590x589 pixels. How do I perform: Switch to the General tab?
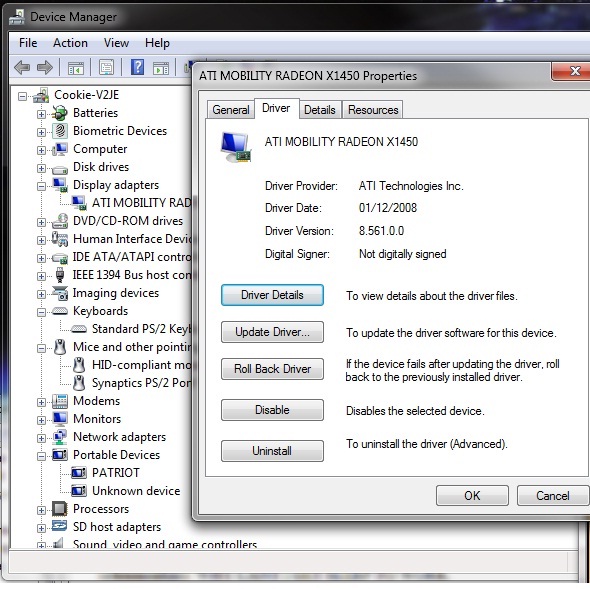[231, 110]
